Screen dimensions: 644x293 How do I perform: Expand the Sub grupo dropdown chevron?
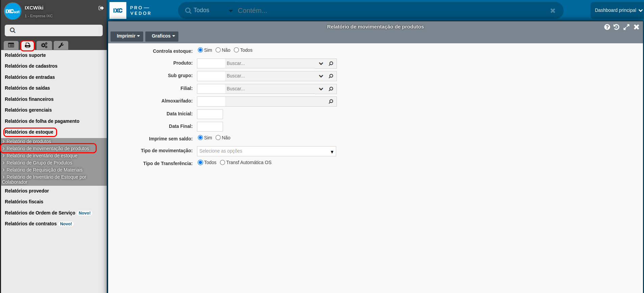(321, 76)
